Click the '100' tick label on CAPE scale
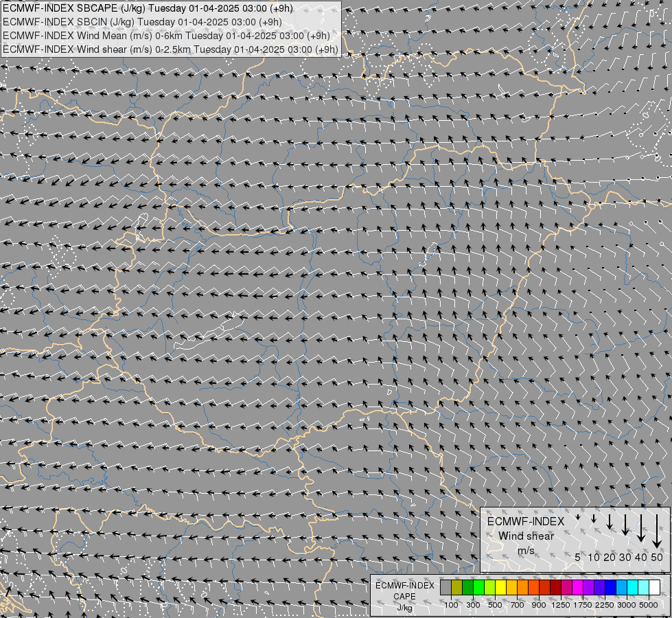Screen dimensions: 672x618 pos(451,605)
